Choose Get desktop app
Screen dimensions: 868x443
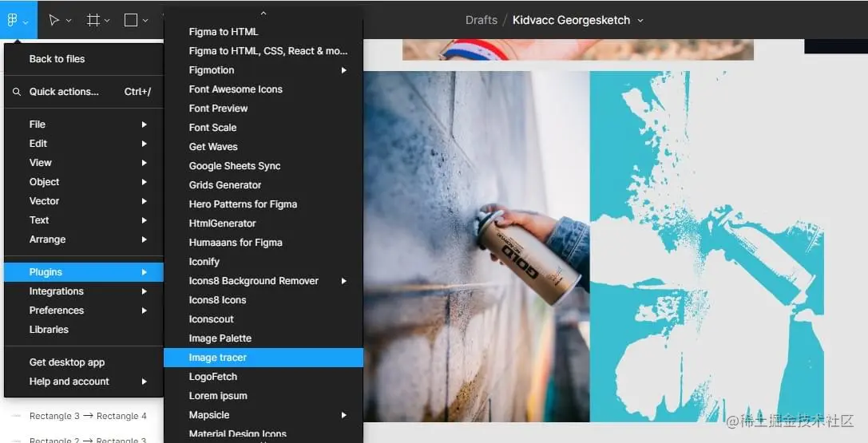(x=84, y=362)
